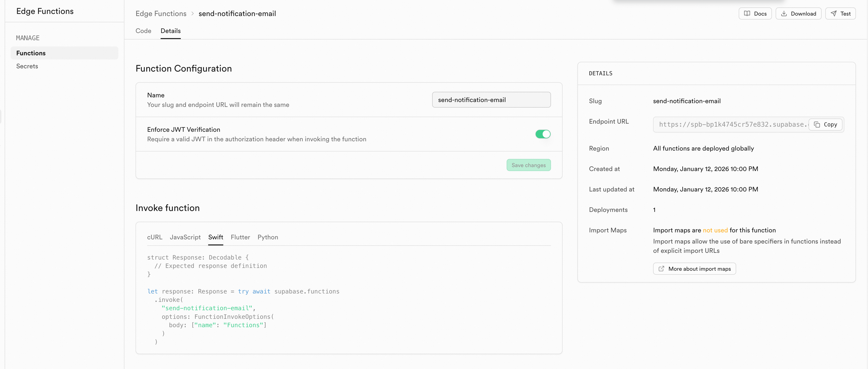Image resolution: width=868 pixels, height=369 pixels.
Task: Click the function Name input field
Action: click(491, 100)
